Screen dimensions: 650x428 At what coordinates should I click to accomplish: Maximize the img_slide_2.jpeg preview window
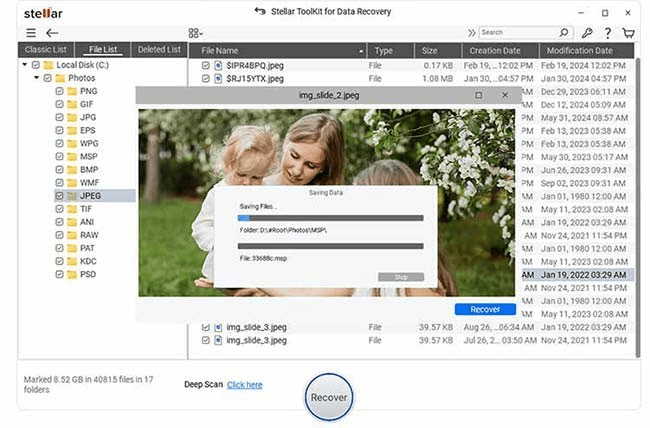click(x=478, y=95)
